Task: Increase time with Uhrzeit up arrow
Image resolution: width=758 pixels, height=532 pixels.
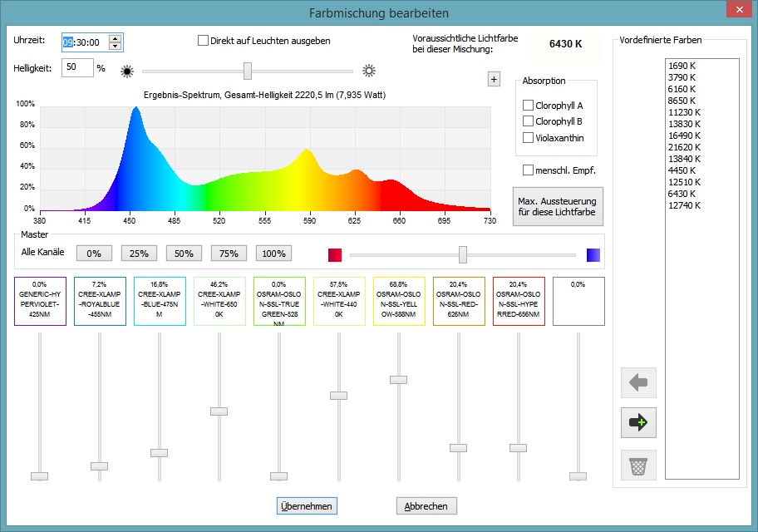Action: pyautogui.click(x=116, y=38)
